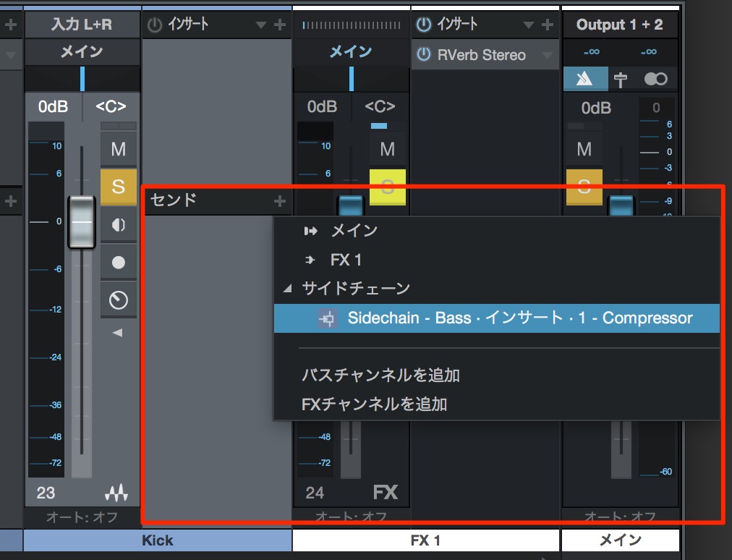Click FX 1 channel 0dB volume value
This screenshot has width=732, height=560.
click(322, 106)
